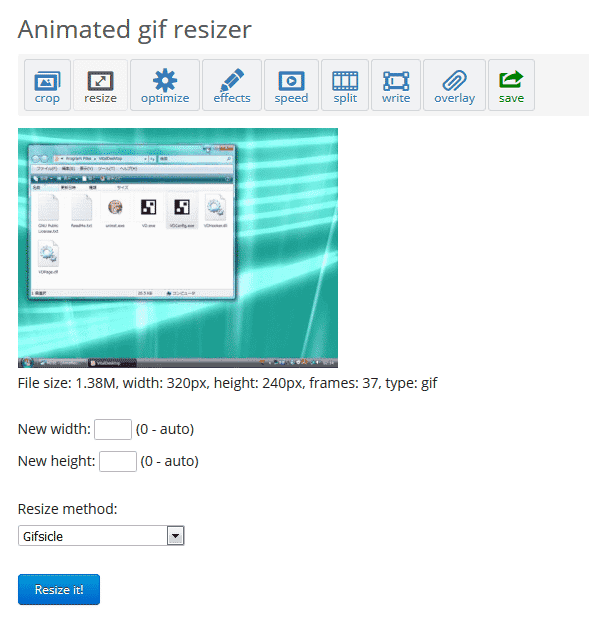Open the crop tool

pyautogui.click(x=47, y=85)
